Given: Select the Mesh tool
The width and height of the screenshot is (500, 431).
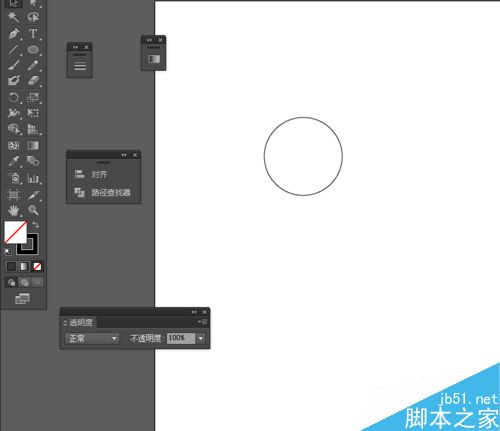Looking at the screenshot, I should [x=13, y=145].
